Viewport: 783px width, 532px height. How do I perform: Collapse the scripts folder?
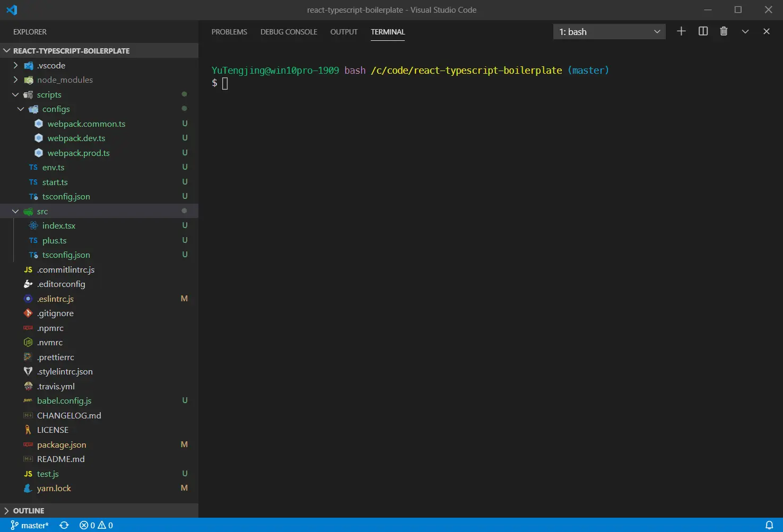[99, 94]
